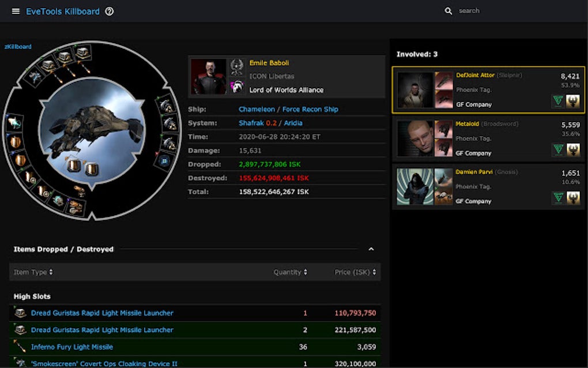The height and width of the screenshot is (368, 588).
Task: Click Metaloid's alliance logo
Action: coord(573,149)
